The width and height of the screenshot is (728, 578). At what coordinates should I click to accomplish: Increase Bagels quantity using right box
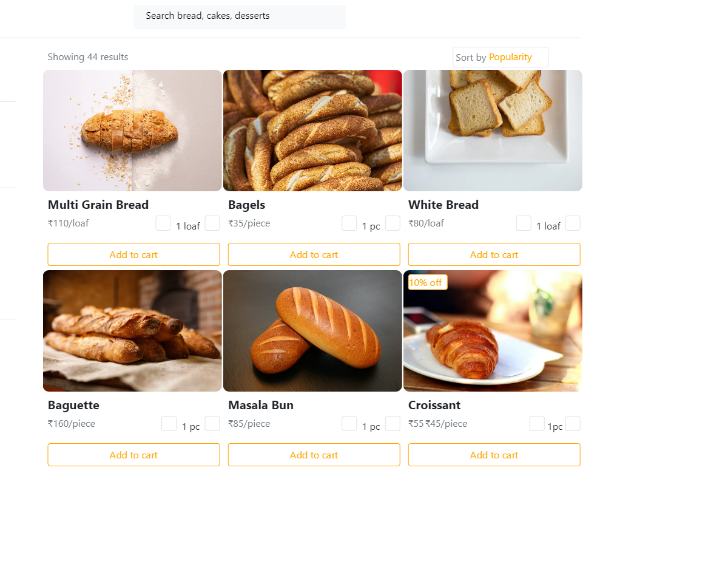[393, 223]
